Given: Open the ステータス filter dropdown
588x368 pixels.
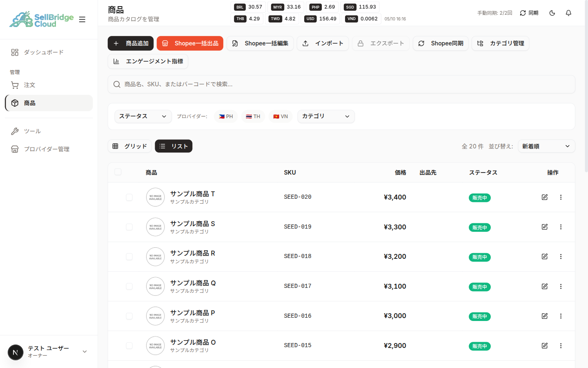Looking at the screenshot, I should click(143, 117).
